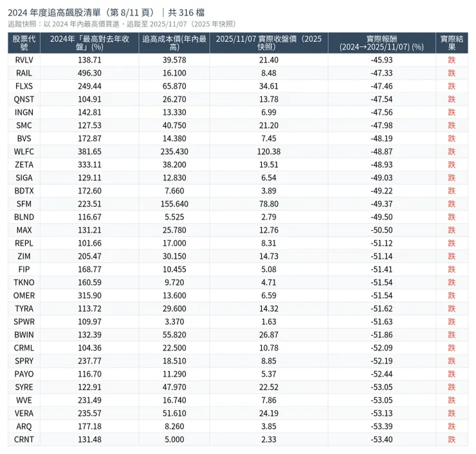Select the -50.50 return value for MAX
Screen dimensions: 476x454
(x=381, y=230)
